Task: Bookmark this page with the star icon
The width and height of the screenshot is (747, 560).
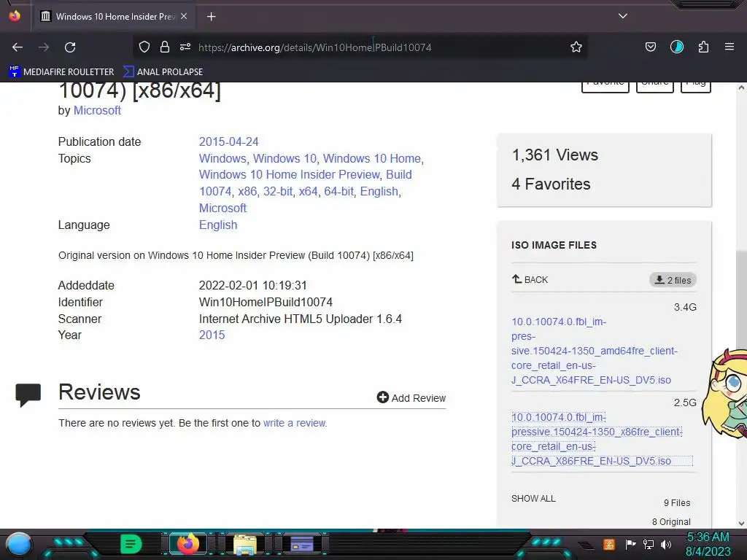Action: [576, 47]
